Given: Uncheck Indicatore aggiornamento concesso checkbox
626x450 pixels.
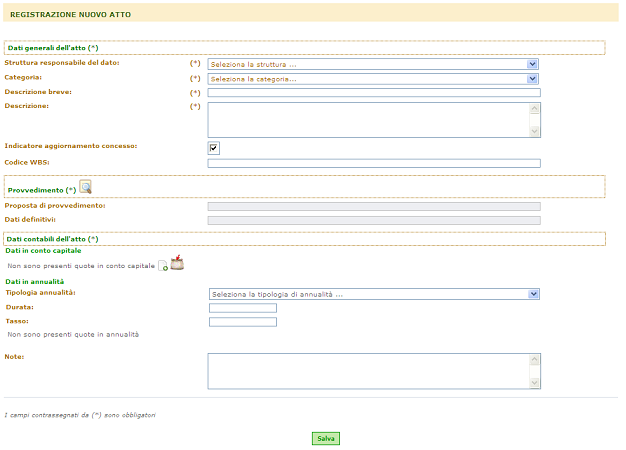Looking at the screenshot, I should pyautogui.click(x=214, y=148).
